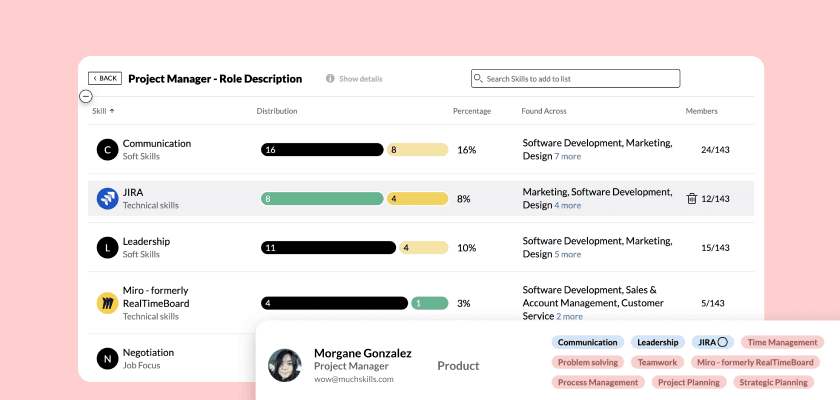
Task: Open Morgane Gonzalez name
Action: point(363,353)
